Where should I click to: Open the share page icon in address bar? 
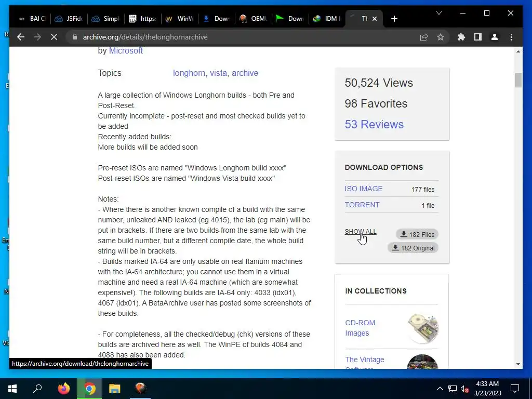(x=424, y=37)
